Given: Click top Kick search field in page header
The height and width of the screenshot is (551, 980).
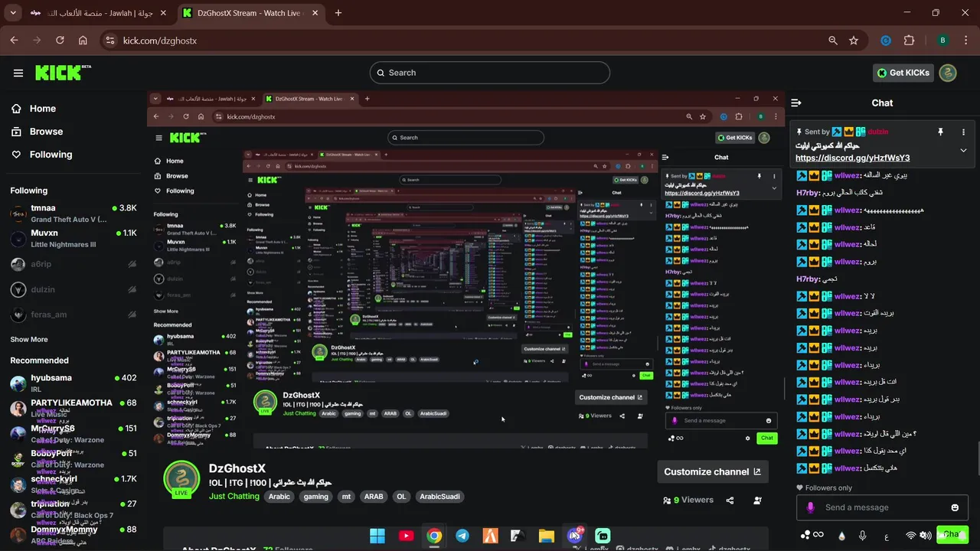Looking at the screenshot, I should 490,73.
